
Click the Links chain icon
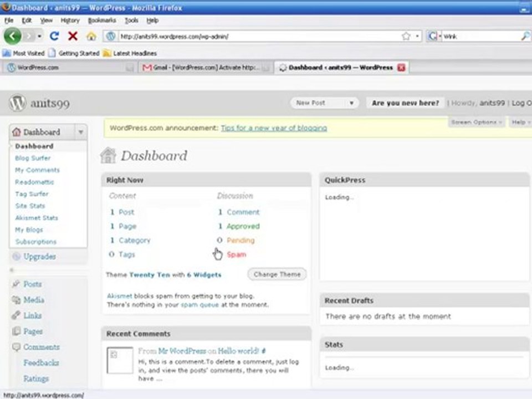tap(16, 315)
